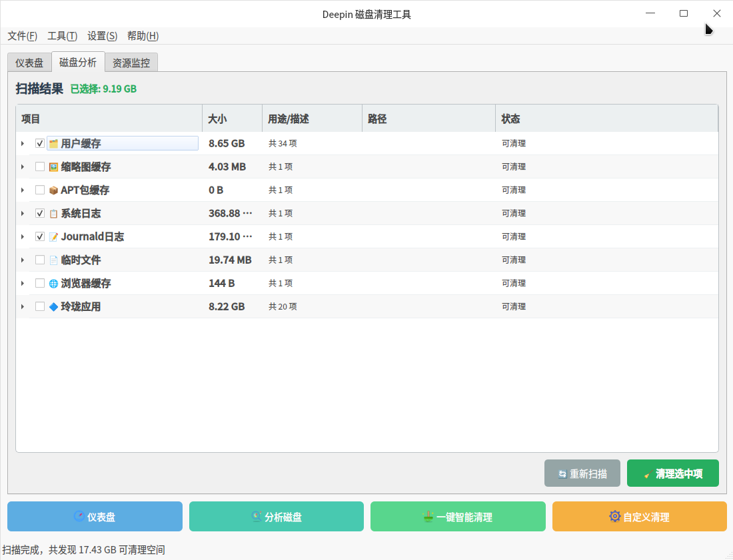Click the clipboard icon beside 系统日志
This screenshot has height=560, width=733.
53,214
